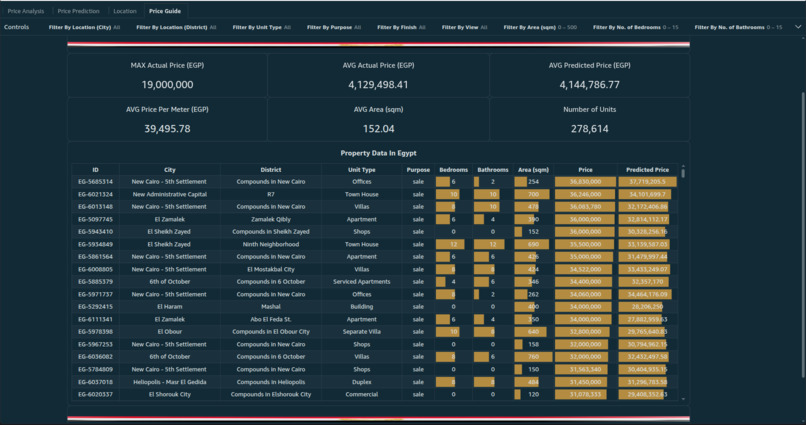Select the AVG Price Per Meter KPI
This screenshot has width=806, height=425.
(168, 119)
